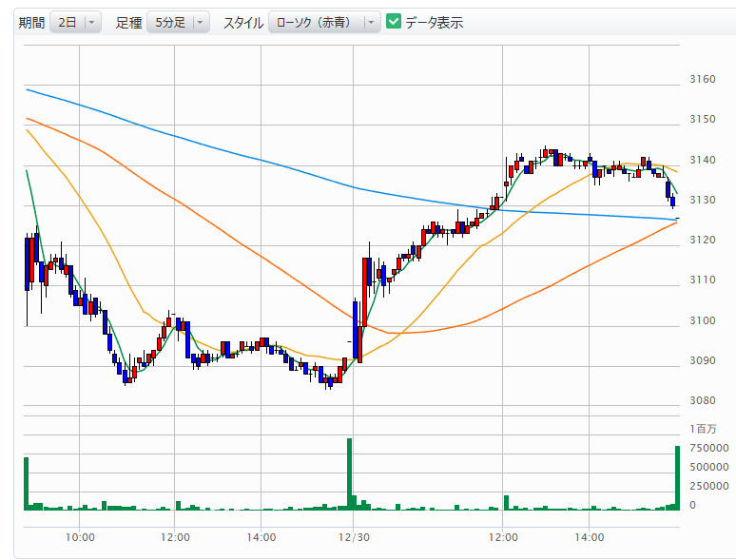
Task: Click the データ表示 label text
Action: click(434, 23)
